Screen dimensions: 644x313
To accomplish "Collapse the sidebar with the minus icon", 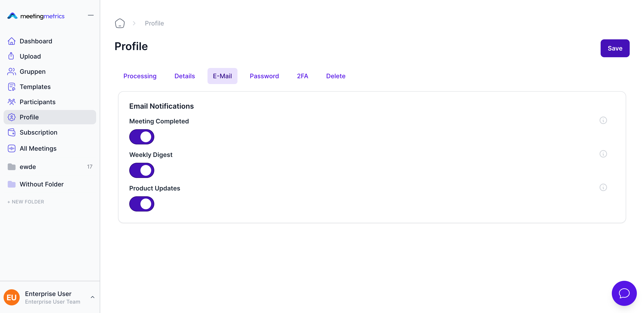I will click(x=91, y=15).
